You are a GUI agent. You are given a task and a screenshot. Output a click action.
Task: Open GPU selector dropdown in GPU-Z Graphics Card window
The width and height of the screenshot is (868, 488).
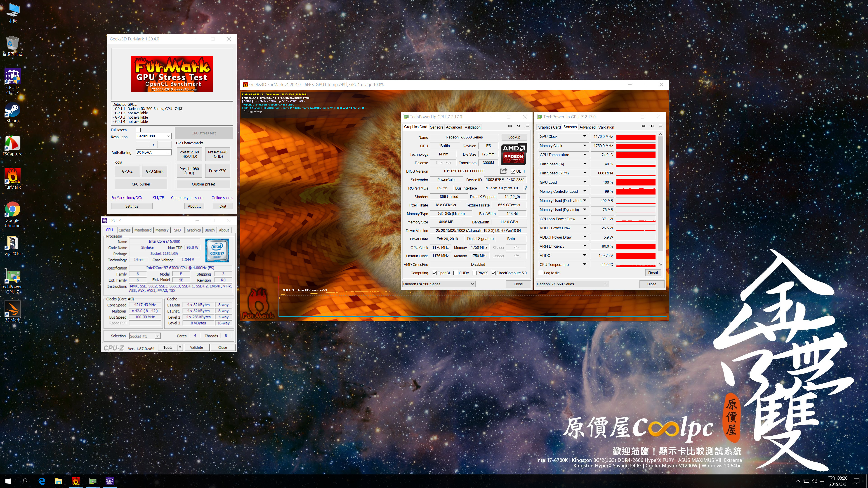[x=439, y=284]
